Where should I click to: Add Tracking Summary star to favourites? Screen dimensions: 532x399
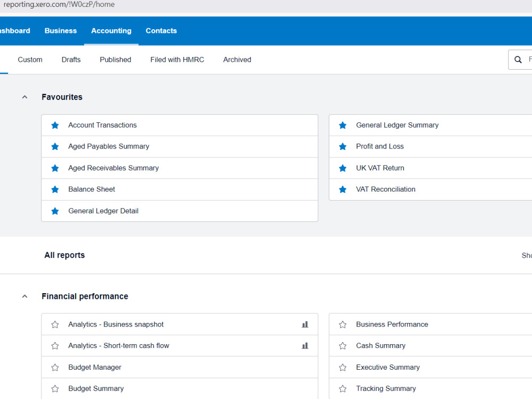343,388
